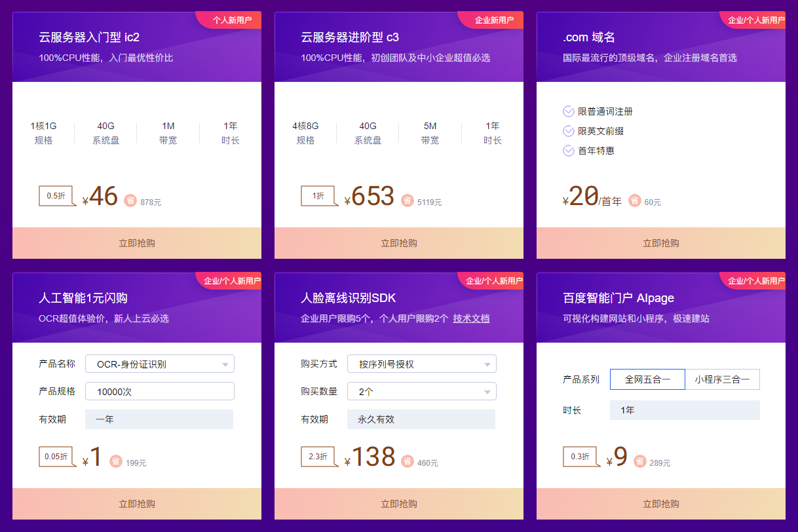
Task: Click the 产品规格 field showing 10000次
Action: tap(160, 391)
